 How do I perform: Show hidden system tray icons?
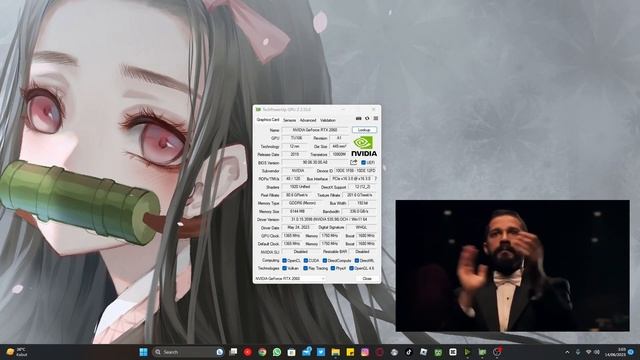click(x=567, y=352)
